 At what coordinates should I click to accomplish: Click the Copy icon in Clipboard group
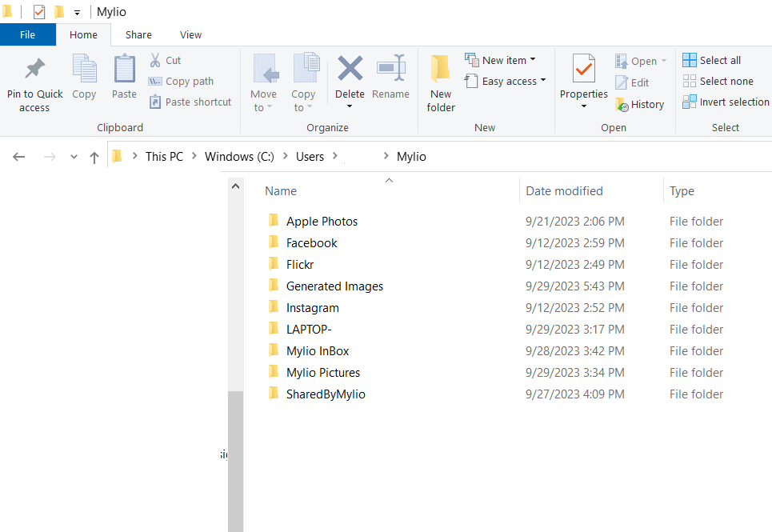tap(84, 69)
